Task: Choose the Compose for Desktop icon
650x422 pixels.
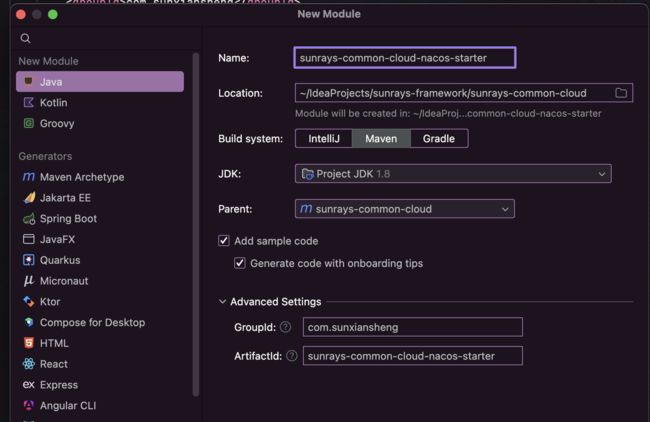Action: point(29,322)
